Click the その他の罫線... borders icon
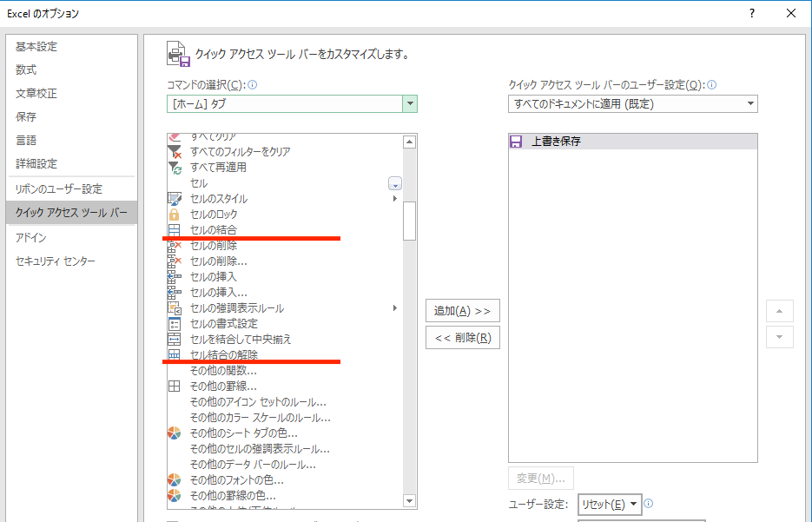 pyautogui.click(x=175, y=387)
